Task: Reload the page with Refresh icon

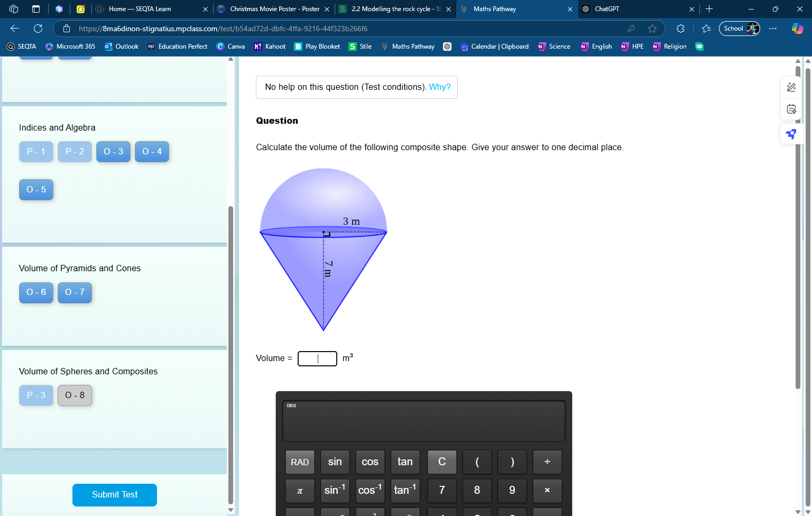Action: 38,29
